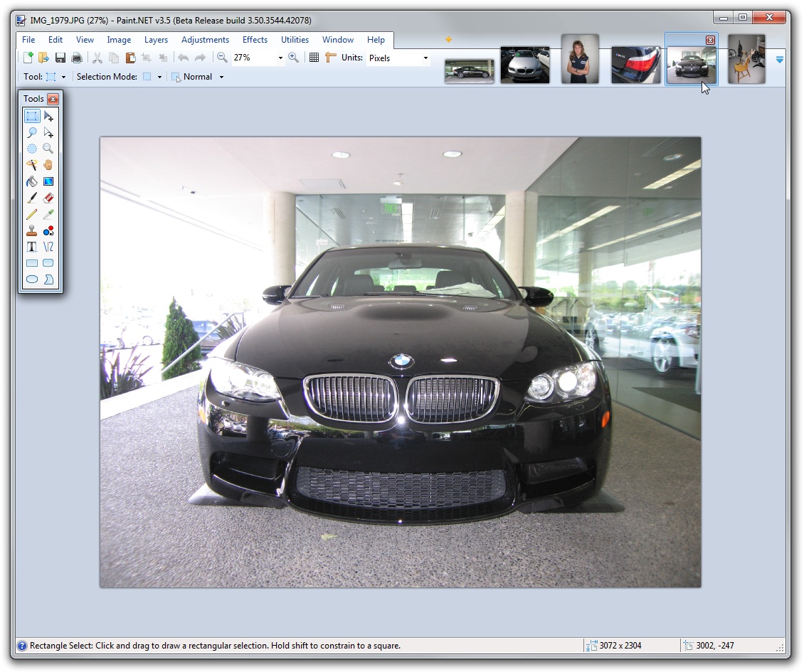Switch to the person portrait thumbnail
Viewport: 804px width, 672px height.
[580, 59]
